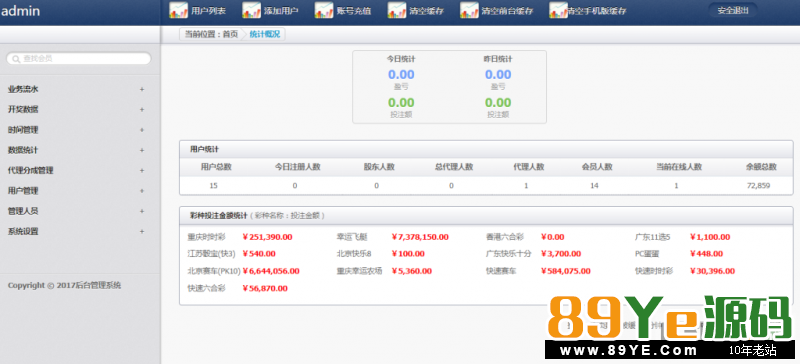Expand 时间管理 with its plus sign
This screenshot has width=800, height=364.
[x=142, y=130]
